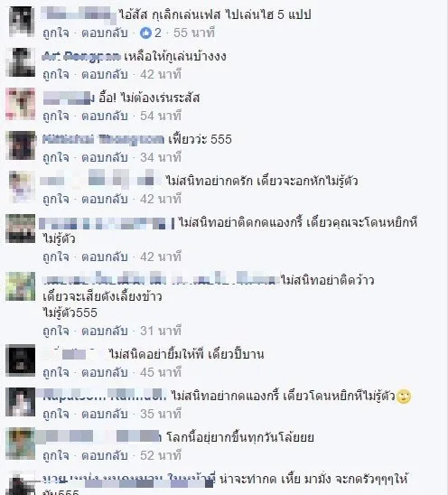Screen dimensions: 448x495
Task: Open the profile picture beside 'เฟี้ยวว่ะ 555'
Action: 21,145
